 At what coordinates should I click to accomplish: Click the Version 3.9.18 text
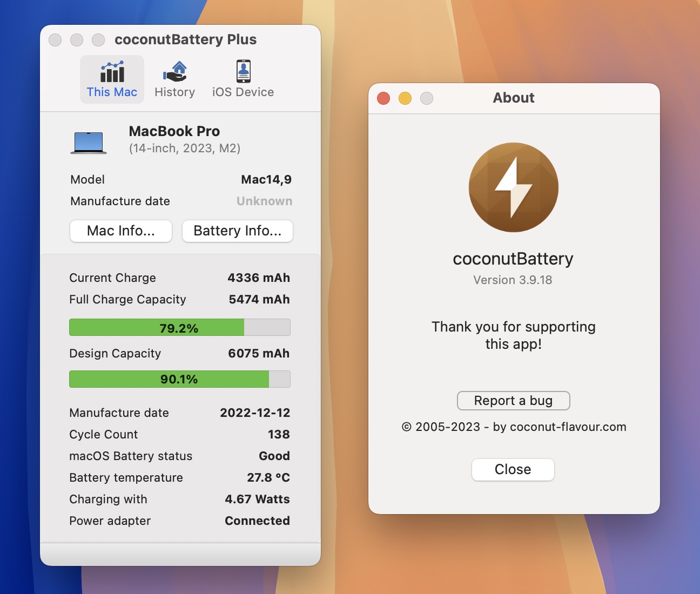513,280
